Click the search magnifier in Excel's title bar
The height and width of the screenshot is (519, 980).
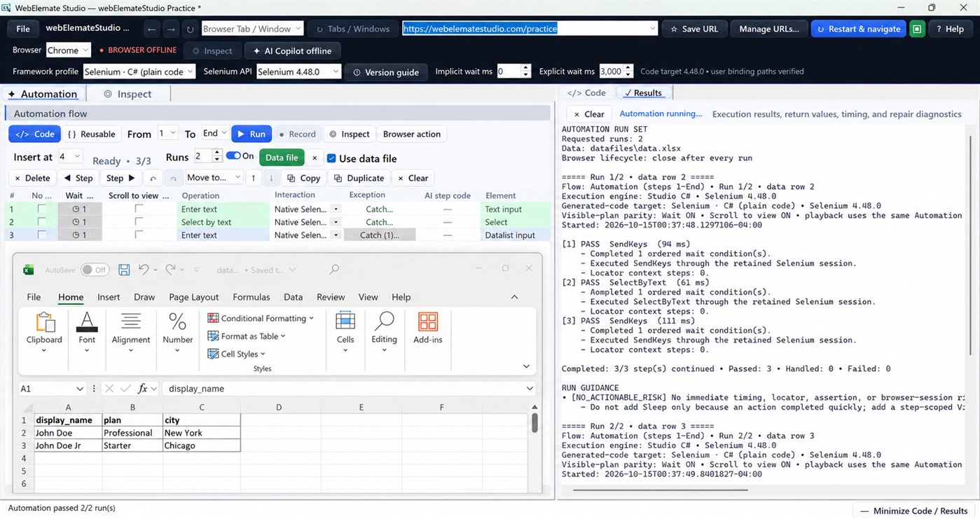pyautogui.click(x=334, y=270)
